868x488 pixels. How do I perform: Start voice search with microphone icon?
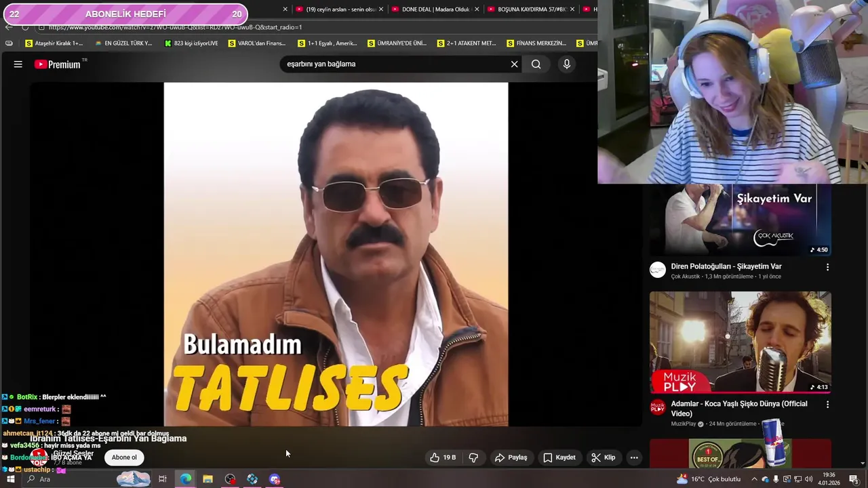[x=567, y=64]
